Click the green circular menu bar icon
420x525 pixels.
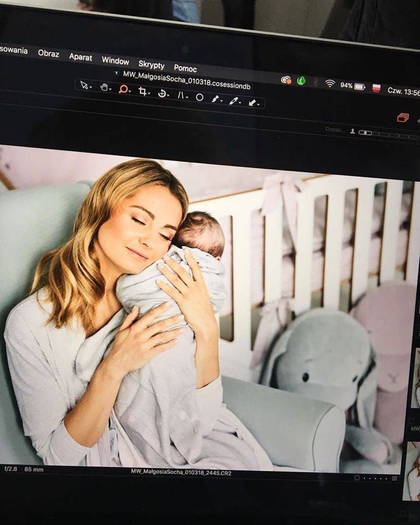pos(301,80)
